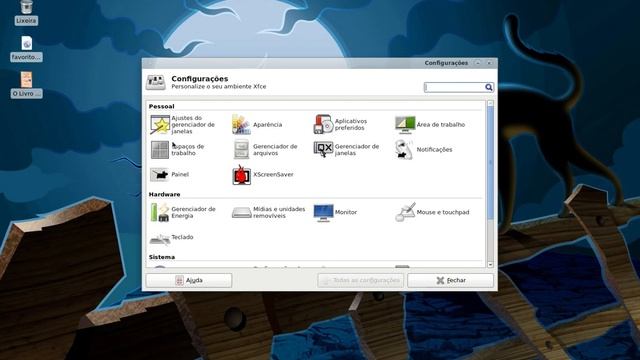Click the Área de trabalho label

coord(441,124)
